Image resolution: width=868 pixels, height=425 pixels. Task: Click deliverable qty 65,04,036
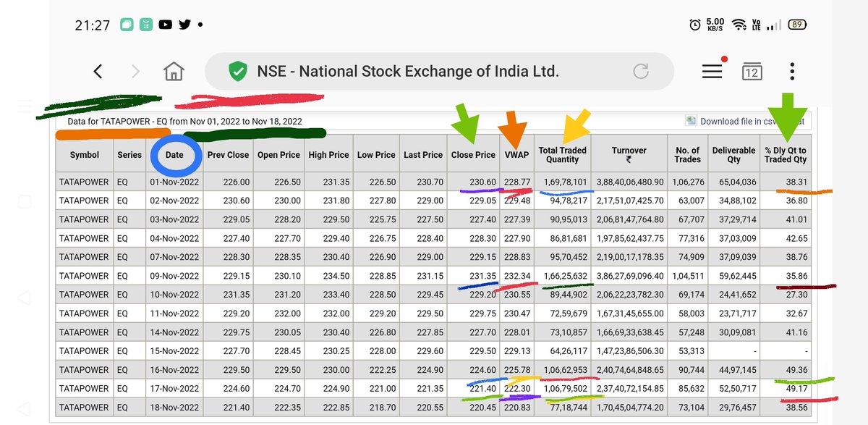(x=734, y=182)
